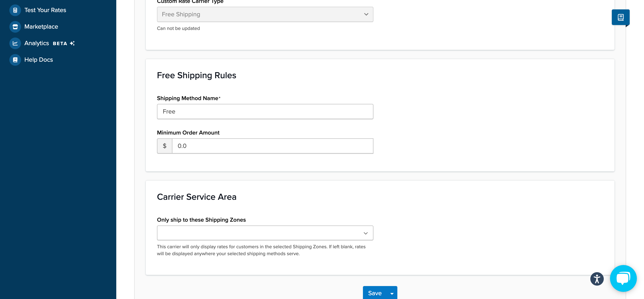Open Test Your Rates page
Viewport: 644px width, 299px height.
45,10
